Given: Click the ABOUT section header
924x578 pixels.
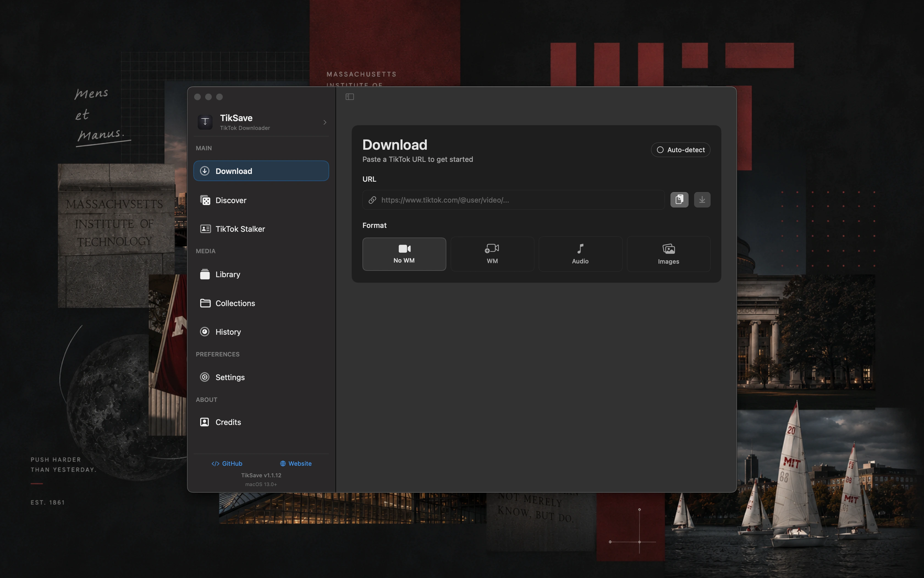Looking at the screenshot, I should point(207,400).
